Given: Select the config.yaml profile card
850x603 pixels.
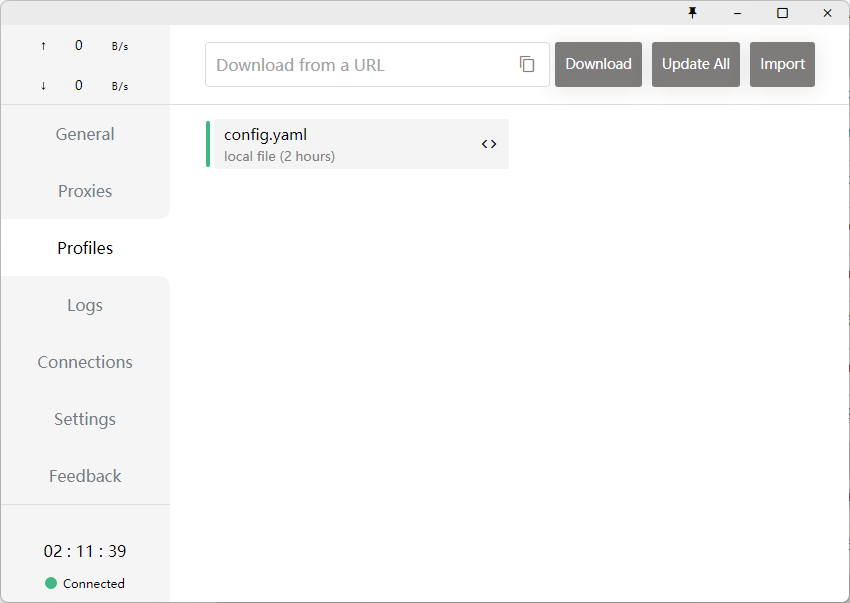Looking at the screenshot, I should pos(361,144).
